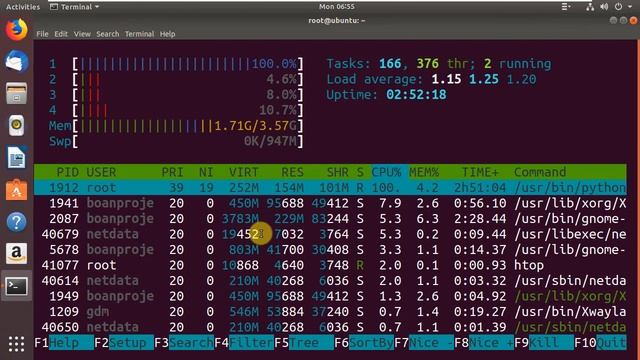
Task: Select process row PID 40614
Action: tap(330, 281)
